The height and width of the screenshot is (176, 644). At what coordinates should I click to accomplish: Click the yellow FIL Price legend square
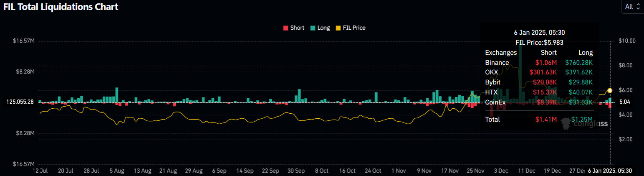tap(338, 28)
